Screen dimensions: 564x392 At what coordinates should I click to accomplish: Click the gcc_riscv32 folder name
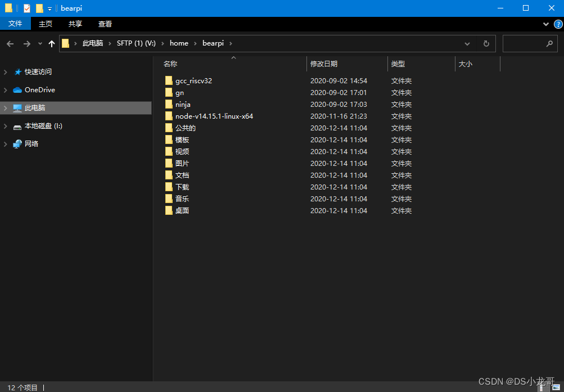pyautogui.click(x=193, y=81)
